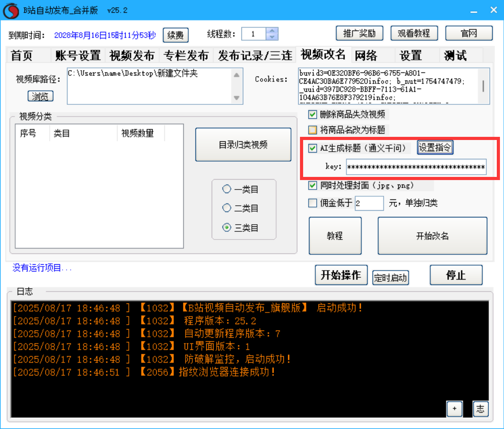
Task: Click the API key password field
Action: (416, 167)
